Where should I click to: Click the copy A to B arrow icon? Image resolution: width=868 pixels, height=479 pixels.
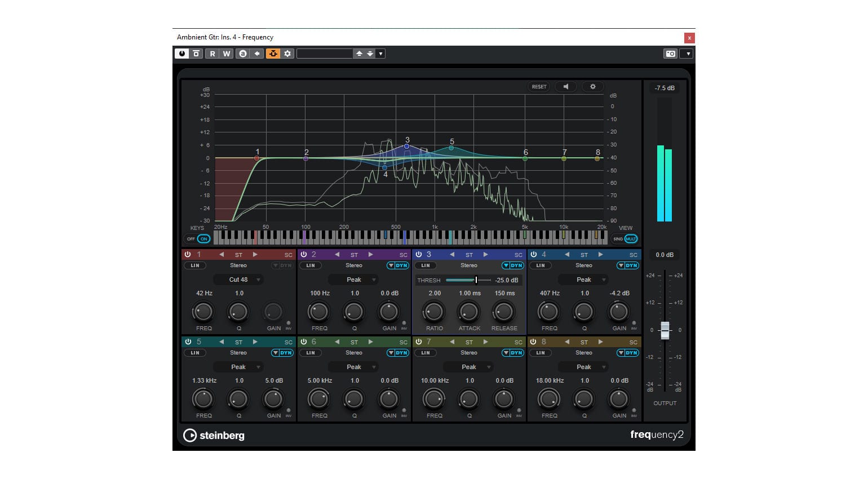point(257,54)
